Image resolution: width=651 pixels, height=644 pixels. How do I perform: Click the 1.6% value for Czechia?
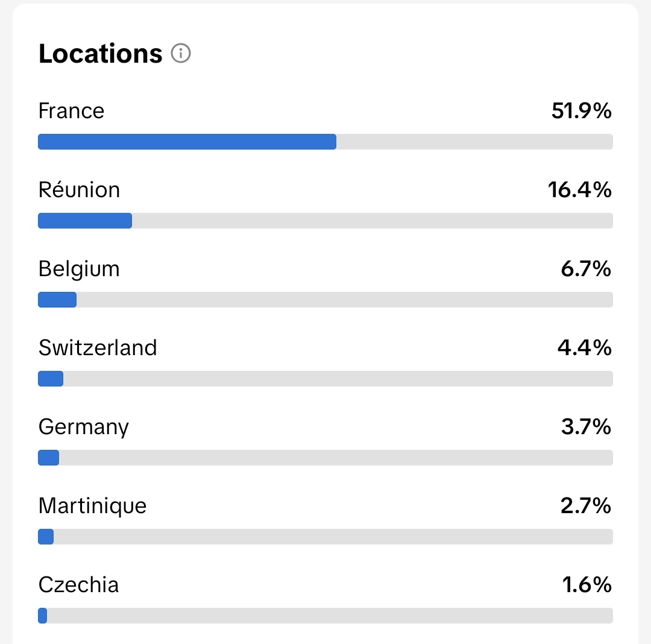[588, 585]
